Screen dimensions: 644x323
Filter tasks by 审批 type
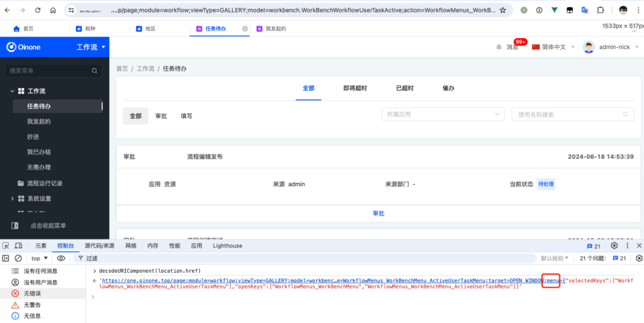click(x=161, y=116)
